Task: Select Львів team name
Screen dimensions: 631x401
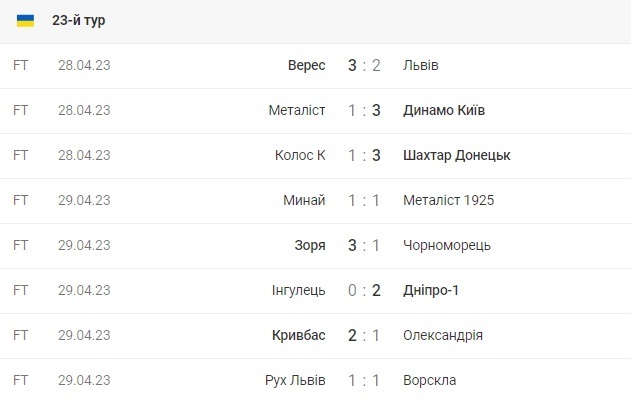Action: click(419, 65)
